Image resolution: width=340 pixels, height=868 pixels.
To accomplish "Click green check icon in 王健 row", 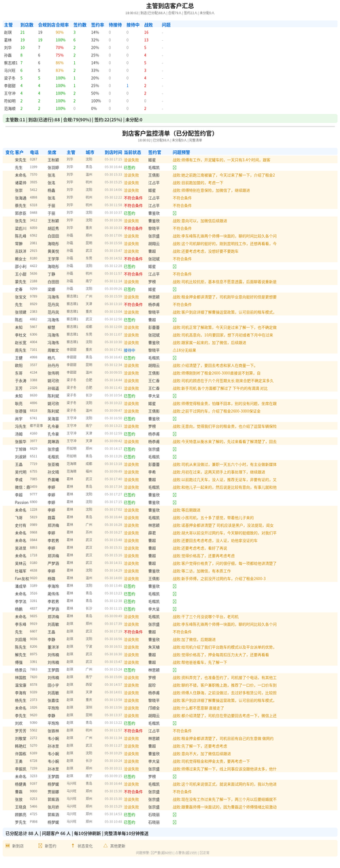I will click(x=174, y=357).
